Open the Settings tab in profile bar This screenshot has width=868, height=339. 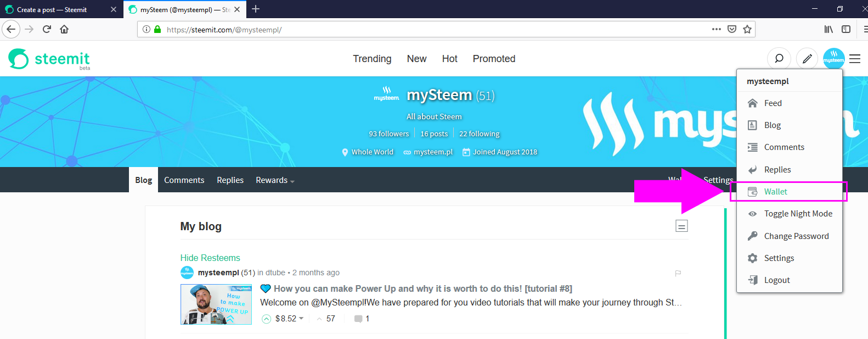pos(718,180)
